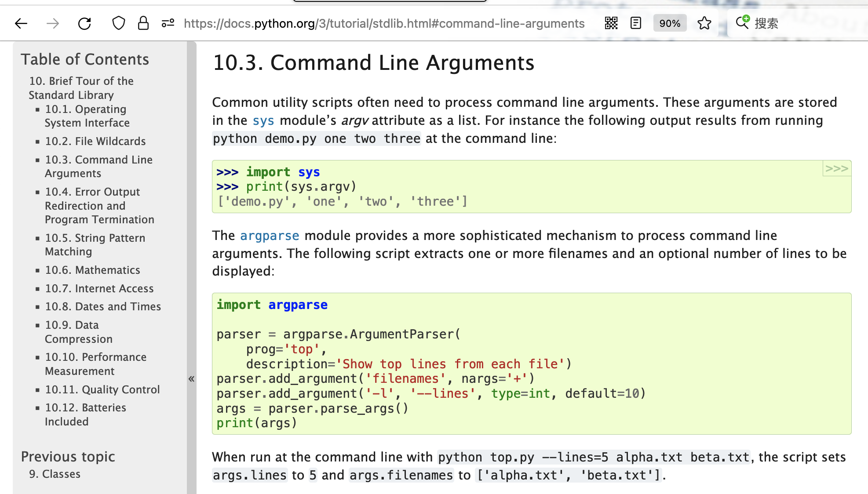The image size is (868, 494).
Task: Click the page reader mode icon
Action: (x=635, y=23)
